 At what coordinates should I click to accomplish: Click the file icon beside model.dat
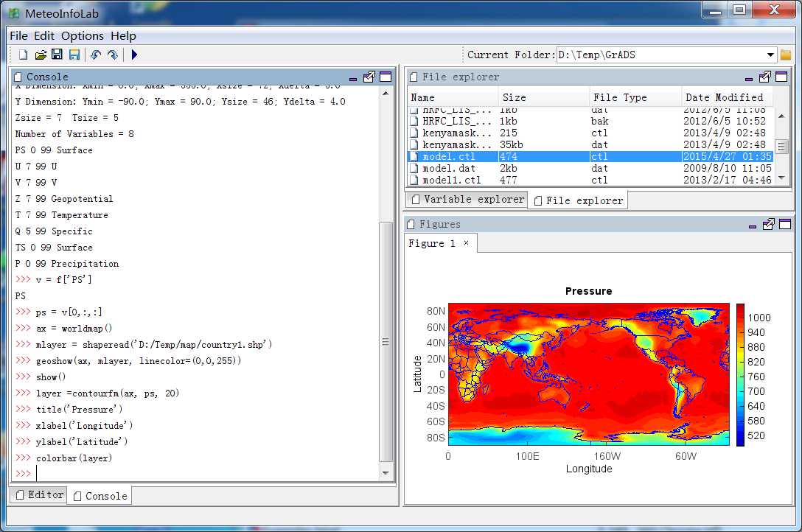[x=414, y=168]
